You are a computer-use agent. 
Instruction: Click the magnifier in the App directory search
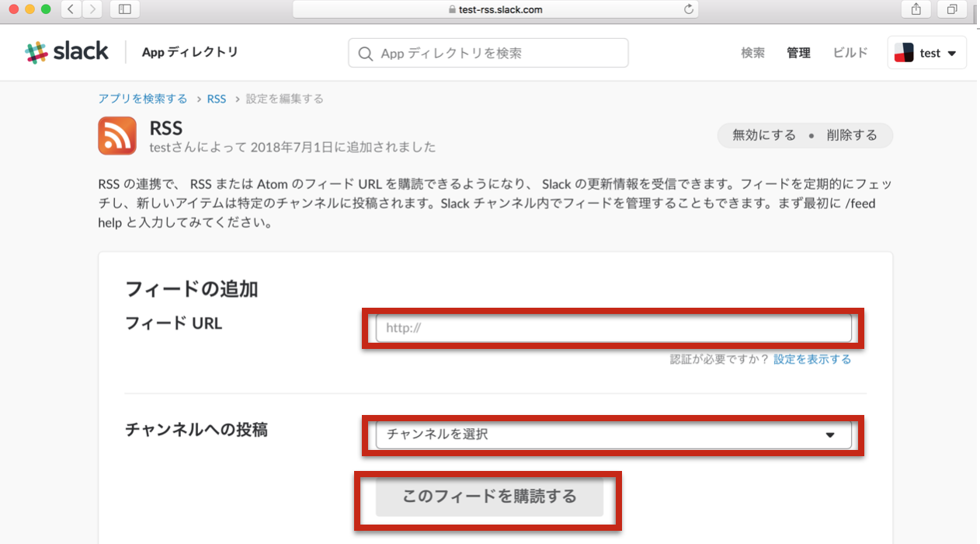point(365,52)
